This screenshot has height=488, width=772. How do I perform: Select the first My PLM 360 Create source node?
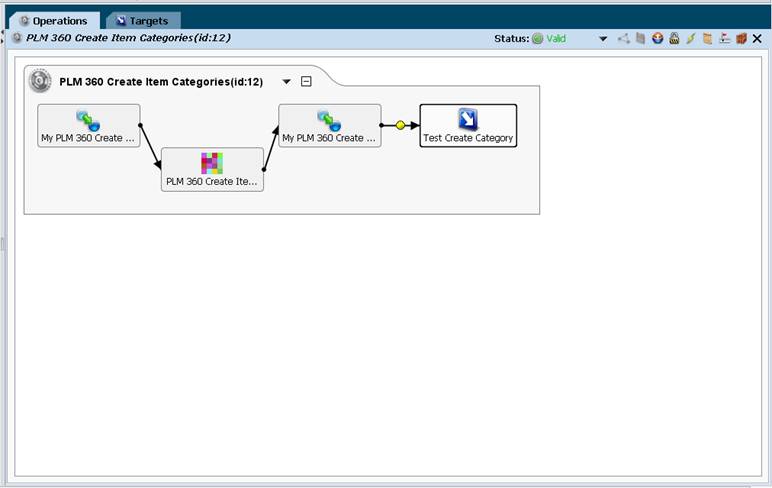[x=89, y=126]
